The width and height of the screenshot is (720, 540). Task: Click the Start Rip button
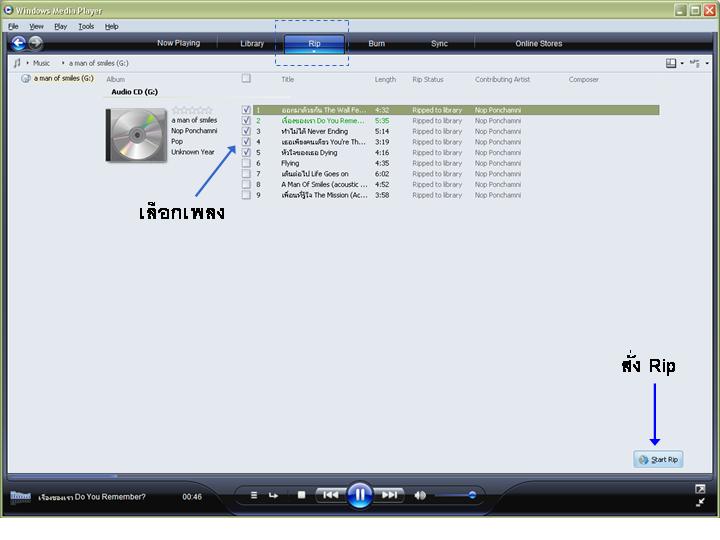pos(658,459)
